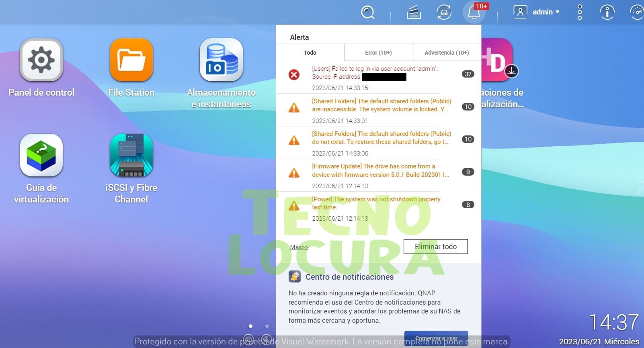Viewport: 644px width, 348px height.
Task: Open the three-dot more options menu
Action: 580,12
